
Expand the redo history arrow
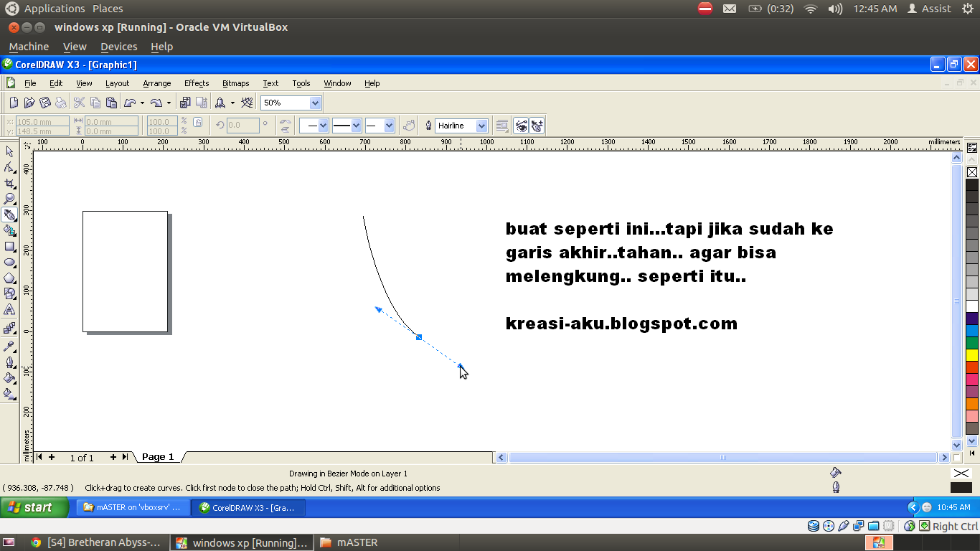pos(169,103)
